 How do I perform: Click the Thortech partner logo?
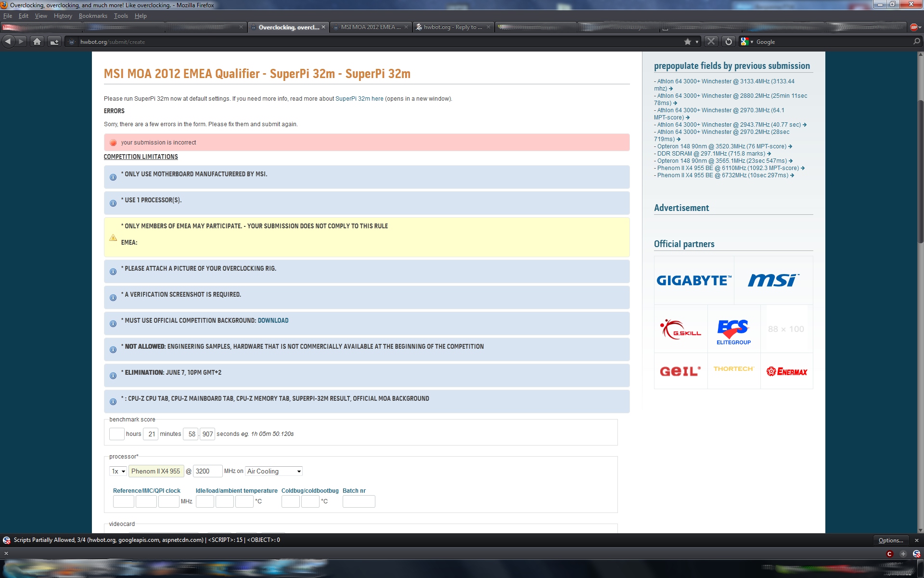[733, 369]
